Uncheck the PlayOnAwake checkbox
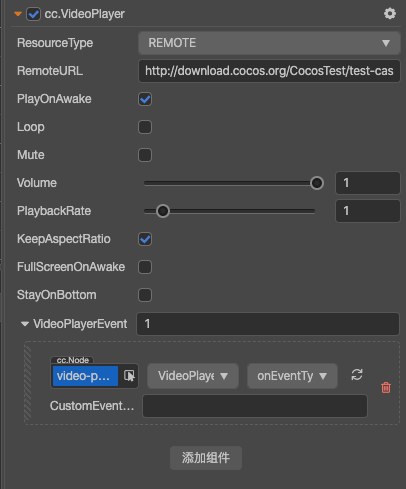406x489 pixels. 145,99
